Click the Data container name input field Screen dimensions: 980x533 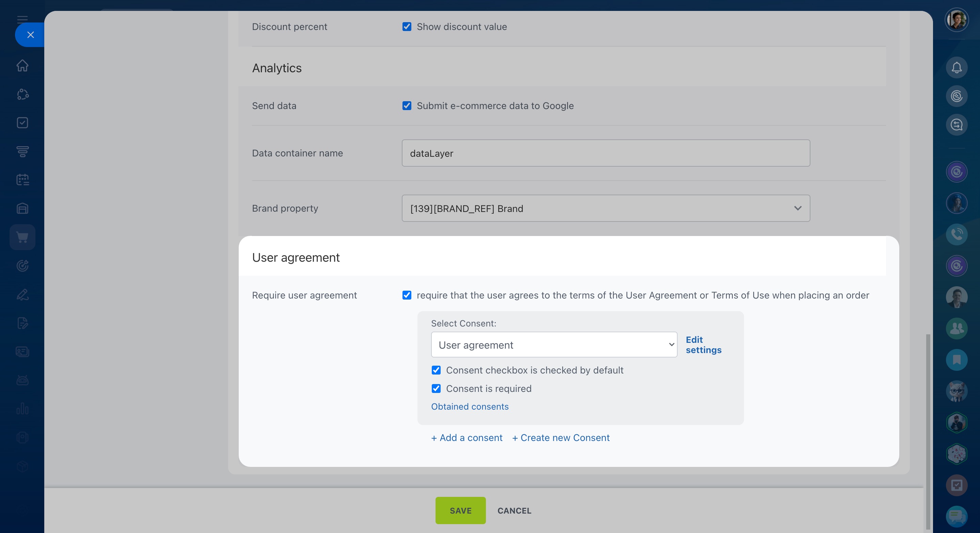(606, 153)
